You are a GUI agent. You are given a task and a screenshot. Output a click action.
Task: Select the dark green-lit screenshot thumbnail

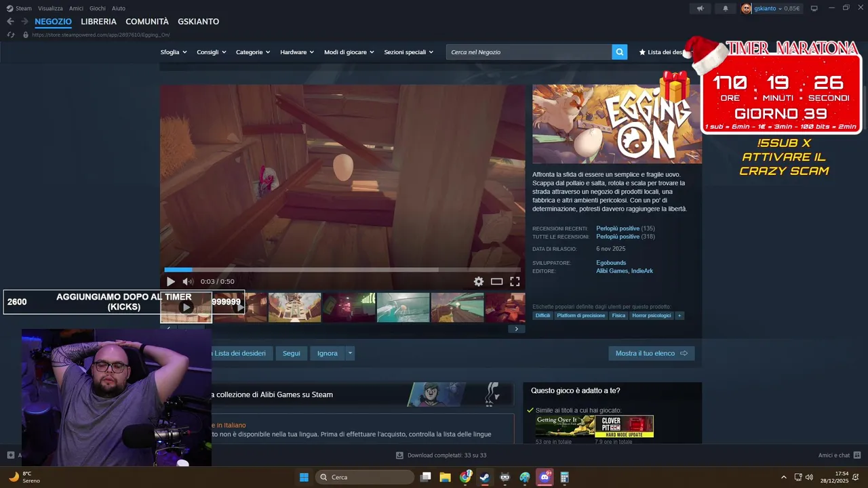[349, 308]
